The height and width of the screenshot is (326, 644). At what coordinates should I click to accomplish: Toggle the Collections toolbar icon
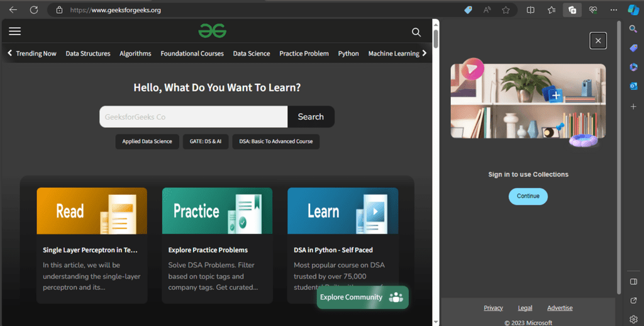tap(572, 10)
